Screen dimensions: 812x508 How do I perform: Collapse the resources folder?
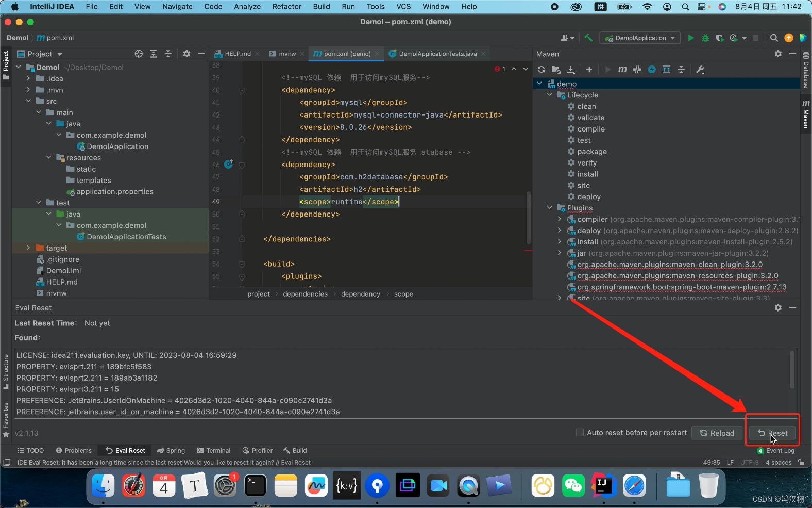(x=49, y=157)
